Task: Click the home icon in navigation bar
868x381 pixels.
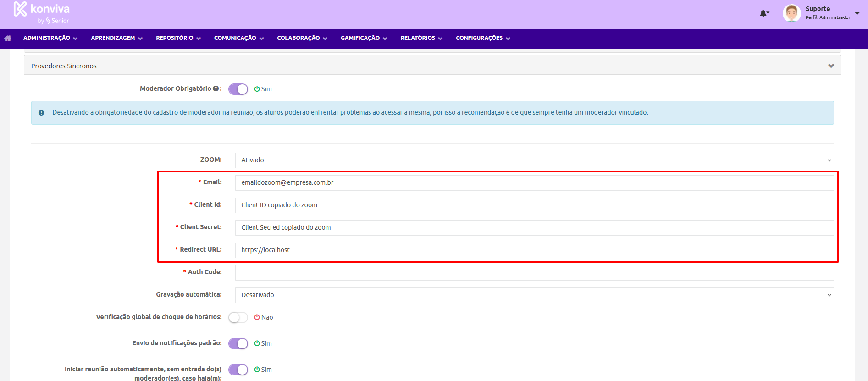Action: pyautogui.click(x=8, y=38)
